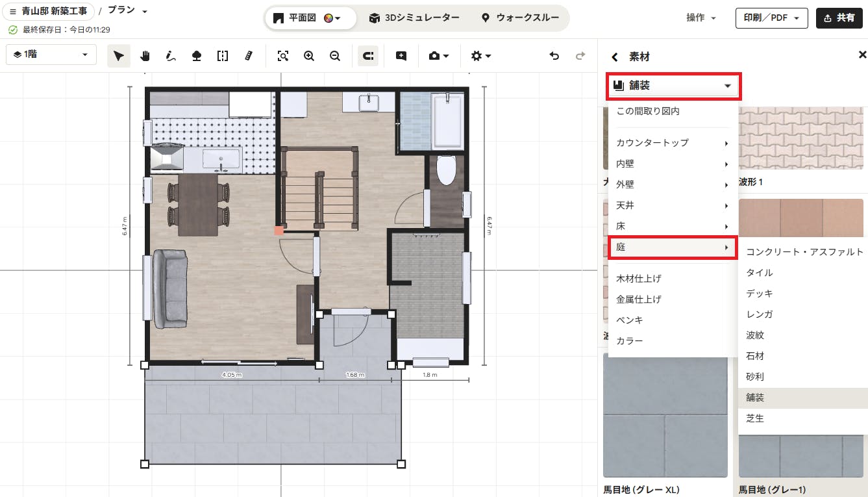Click the 1.8 m dimension label
This screenshot has height=497, width=868.
pos(430,375)
